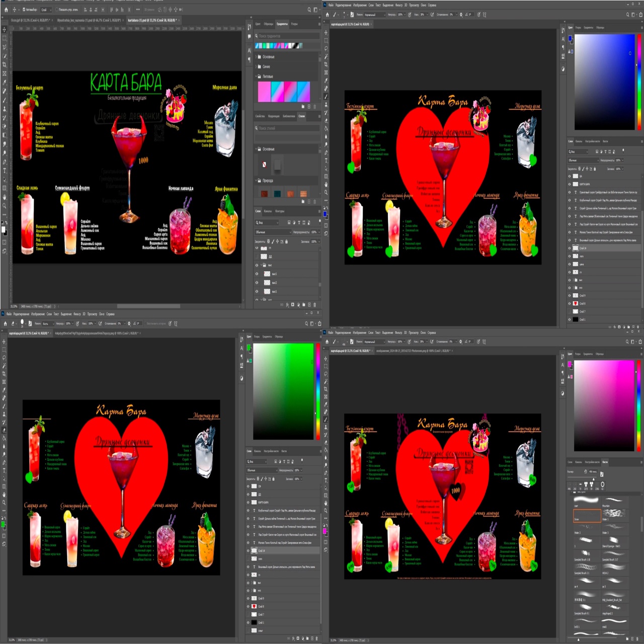Select the Clone Stamp tool in top-right window
The image size is (644, 644).
coord(326,105)
